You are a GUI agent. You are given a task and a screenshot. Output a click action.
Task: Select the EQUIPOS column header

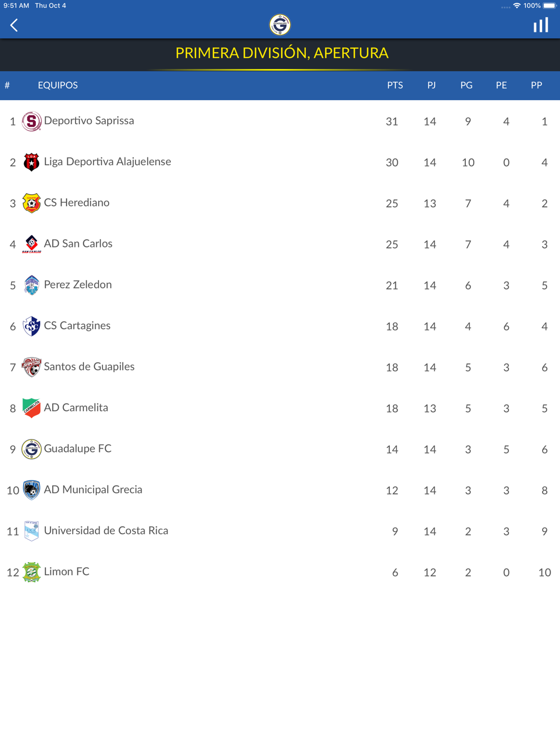(58, 85)
